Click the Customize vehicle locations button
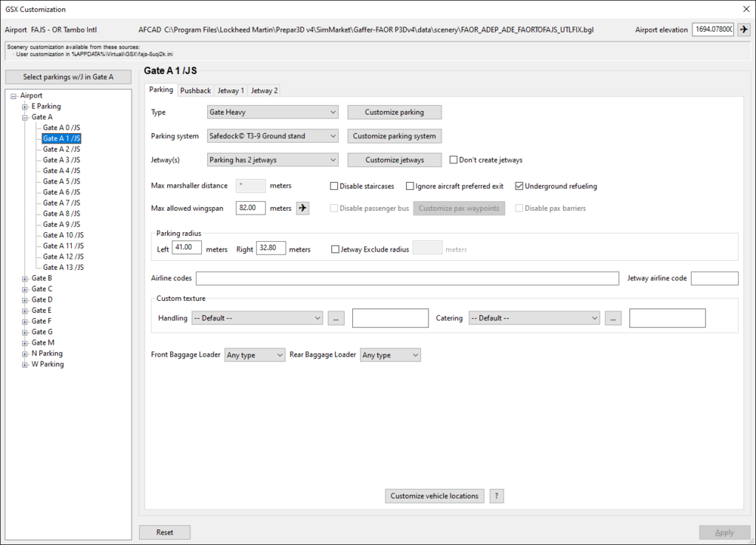 [x=434, y=496]
